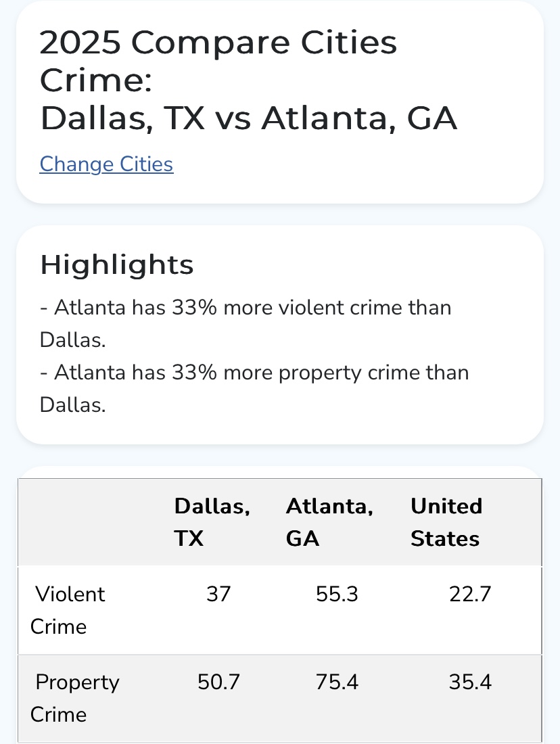Screen dimensions: 560x744
Task: Click United States property crime value 35.4
Action: (470, 682)
